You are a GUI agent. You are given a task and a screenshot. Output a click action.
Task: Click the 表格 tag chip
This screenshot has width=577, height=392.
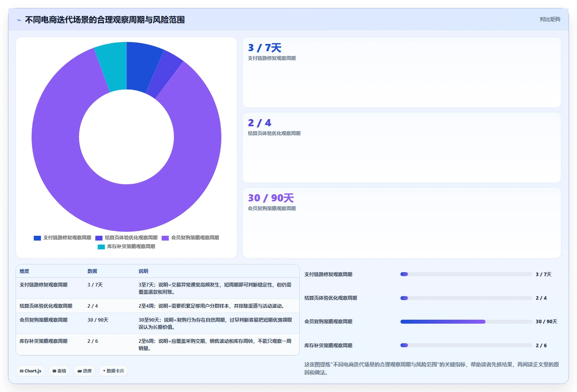tap(59, 371)
